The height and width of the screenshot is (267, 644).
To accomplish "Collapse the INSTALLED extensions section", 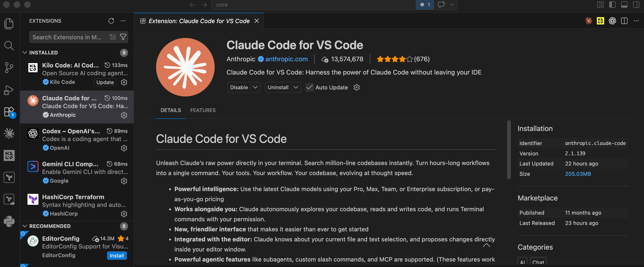I will 25,52.
